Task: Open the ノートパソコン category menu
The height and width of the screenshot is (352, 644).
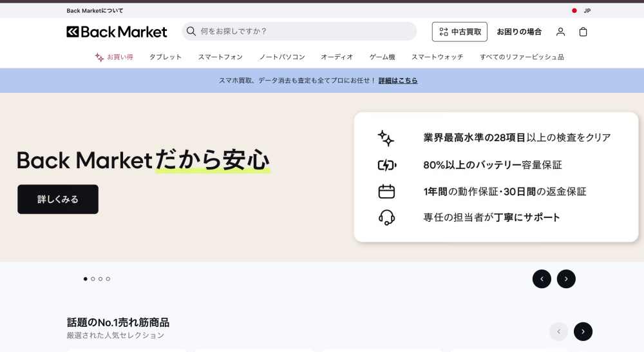Action: click(282, 57)
